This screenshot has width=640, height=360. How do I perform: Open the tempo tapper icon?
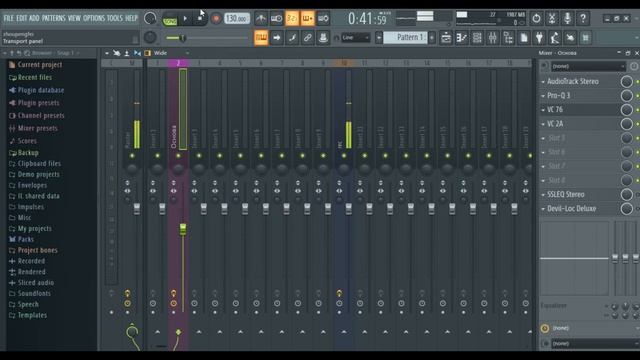pos(555,38)
